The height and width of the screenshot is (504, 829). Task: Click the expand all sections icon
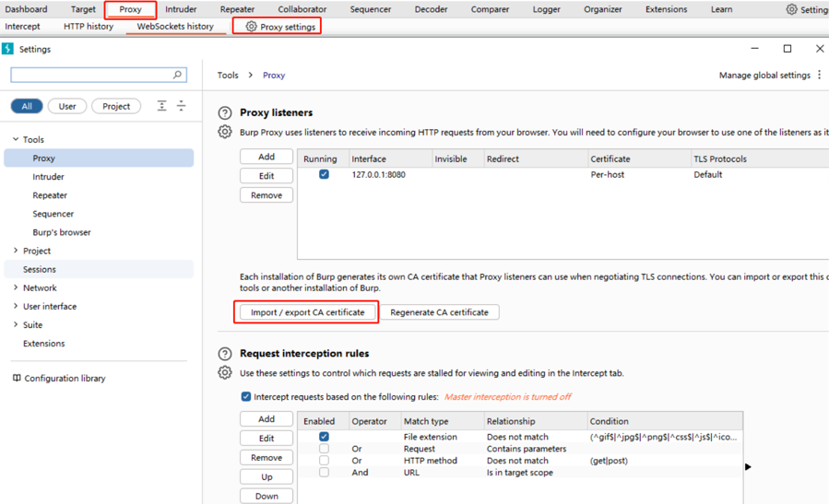(161, 106)
